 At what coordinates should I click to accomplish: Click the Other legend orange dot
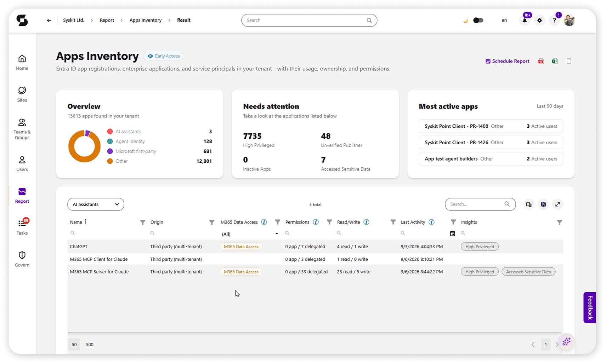(x=110, y=161)
